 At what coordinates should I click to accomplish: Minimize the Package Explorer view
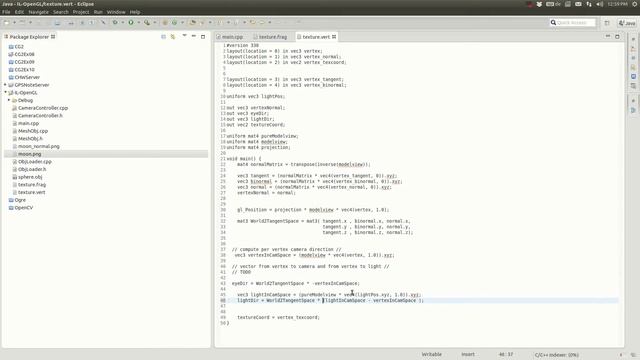click(x=194, y=36)
